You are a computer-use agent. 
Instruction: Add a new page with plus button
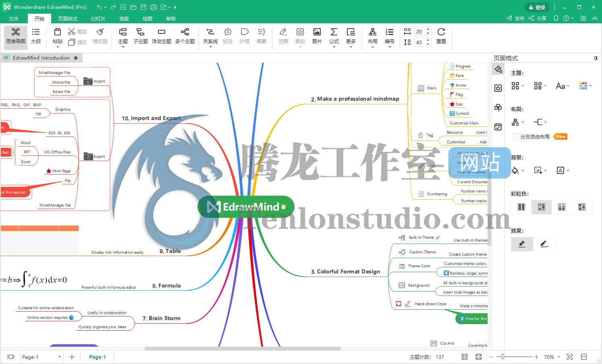72,357
